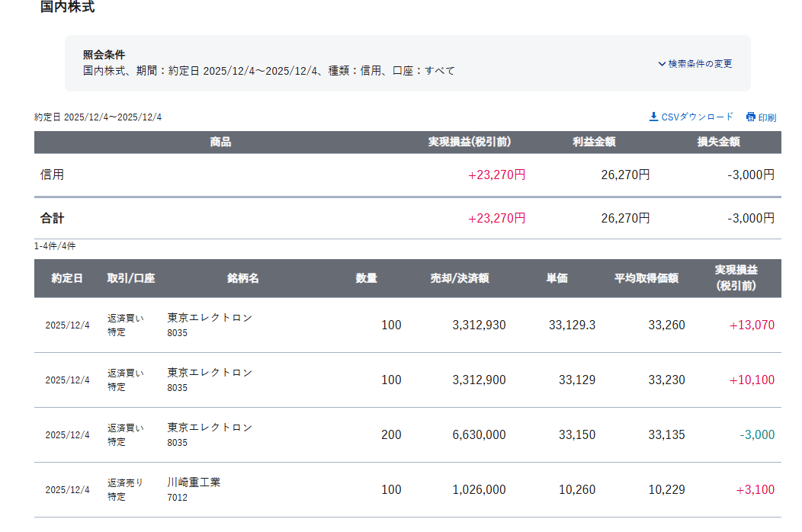Select the 川崎重工業 stock name
This screenshot has height=532, width=802.
pyautogui.click(x=194, y=482)
